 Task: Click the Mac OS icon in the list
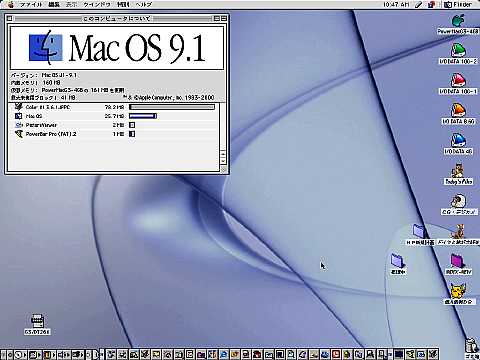pos(19,116)
